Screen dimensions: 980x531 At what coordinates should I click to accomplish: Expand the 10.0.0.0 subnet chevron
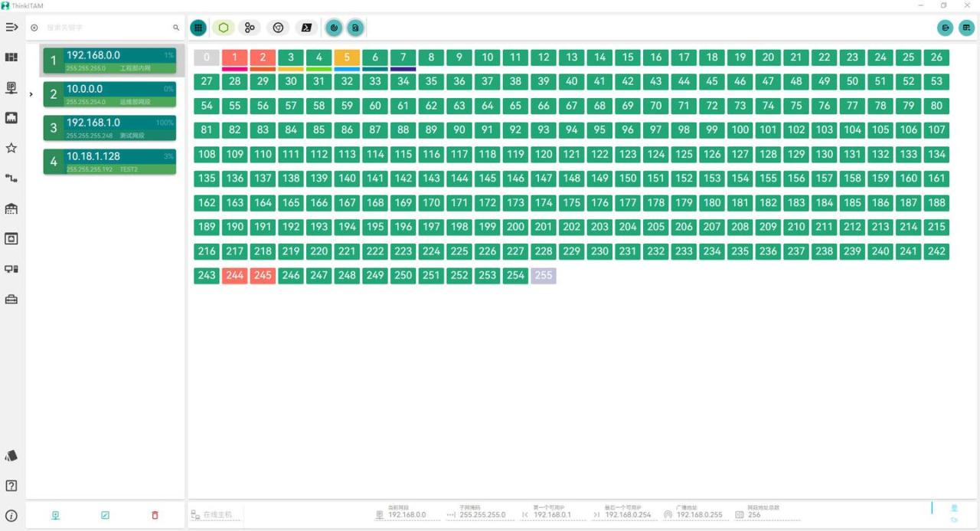[31, 95]
